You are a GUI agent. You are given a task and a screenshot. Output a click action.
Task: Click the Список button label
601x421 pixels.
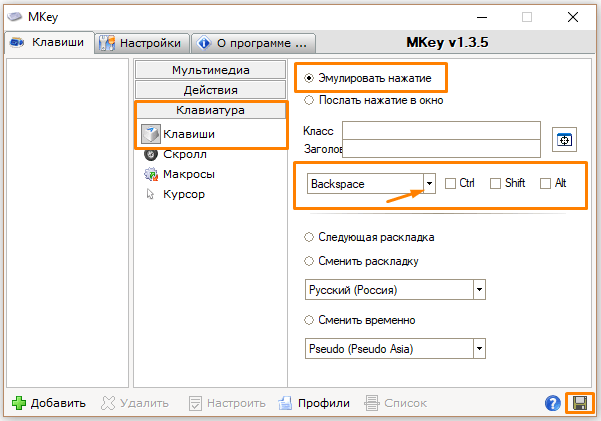(x=406, y=403)
